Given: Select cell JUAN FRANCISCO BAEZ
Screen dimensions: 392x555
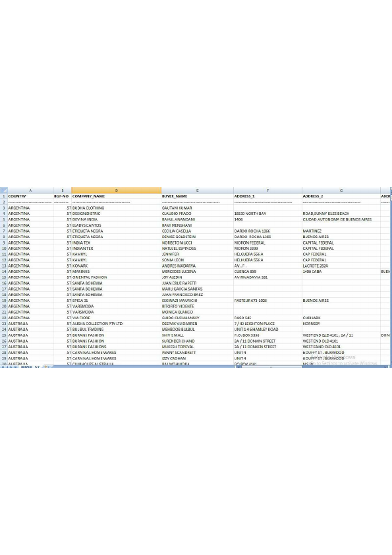Looking at the screenshot, I should 197,295.
